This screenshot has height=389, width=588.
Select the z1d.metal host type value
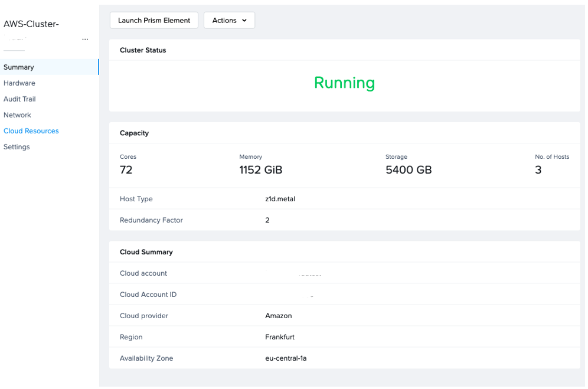click(x=280, y=199)
